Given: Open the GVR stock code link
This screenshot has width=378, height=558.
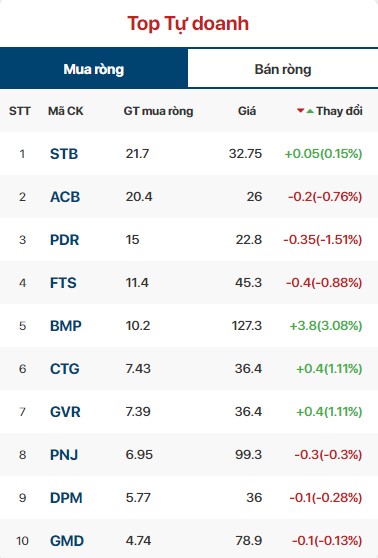Looking at the screenshot, I should click(x=65, y=412).
